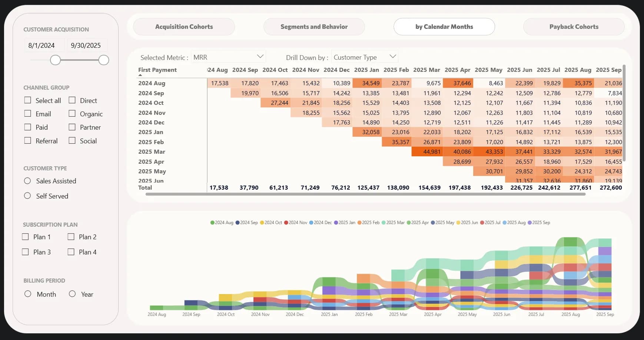Open the Selected Metric MRR dropdown
This screenshot has width=644, height=340.
pyautogui.click(x=228, y=57)
